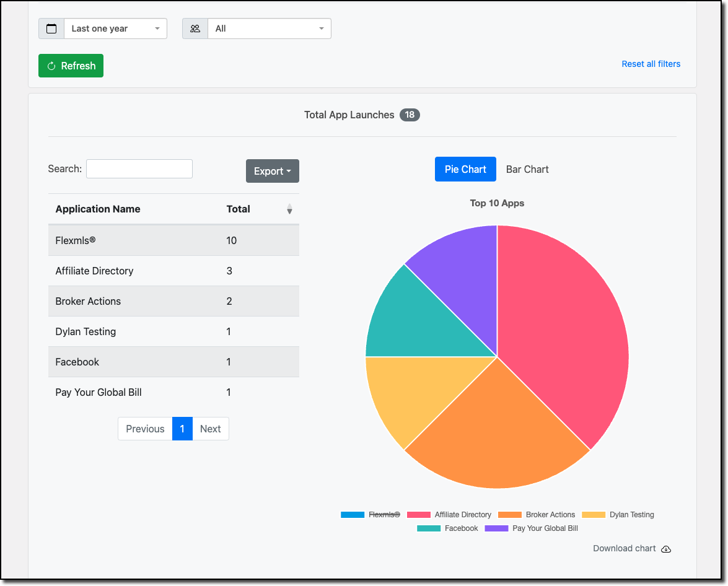
Task: Toggle Facebook legend swatch
Action: pyautogui.click(x=429, y=528)
